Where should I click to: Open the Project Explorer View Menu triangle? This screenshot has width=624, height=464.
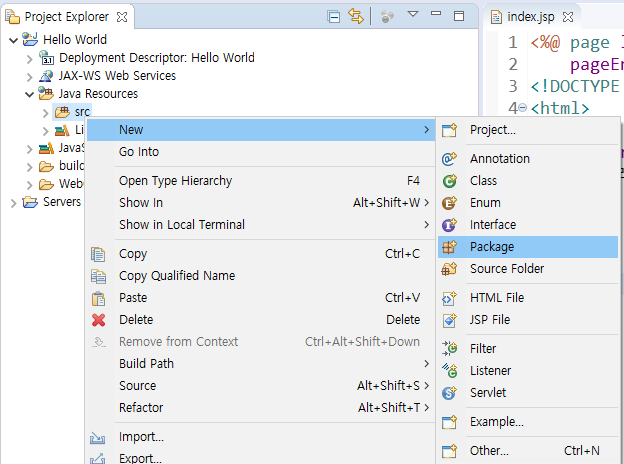click(x=413, y=14)
